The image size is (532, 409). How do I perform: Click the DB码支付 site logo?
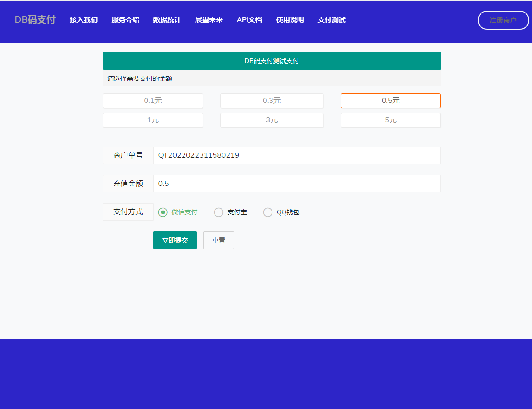point(35,20)
